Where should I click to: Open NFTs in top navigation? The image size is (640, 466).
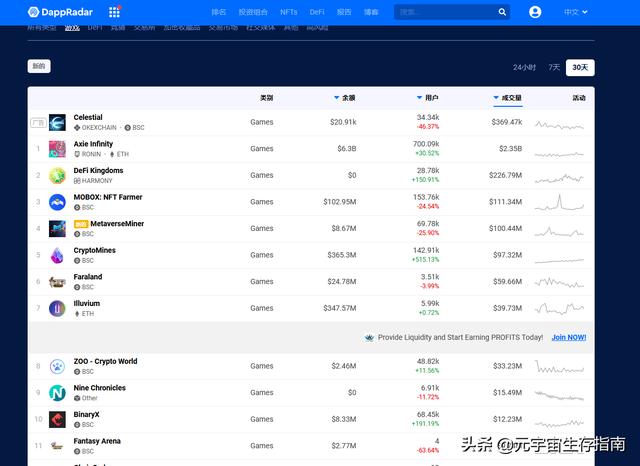289,12
